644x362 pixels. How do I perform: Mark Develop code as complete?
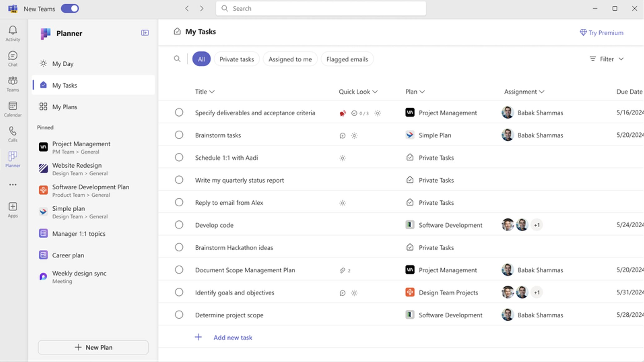coord(179,224)
